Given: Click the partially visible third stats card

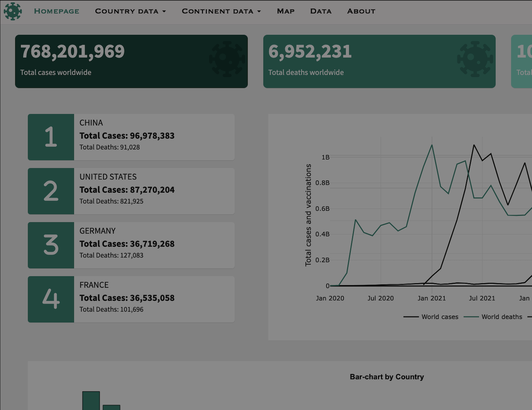Looking at the screenshot, I should click(x=522, y=62).
